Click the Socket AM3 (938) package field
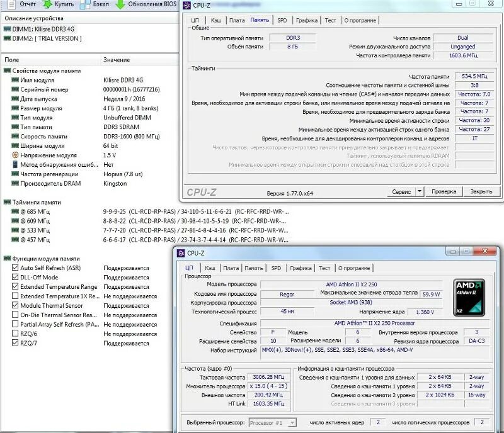Viewport: 504px width, 433px height. click(x=351, y=302)
